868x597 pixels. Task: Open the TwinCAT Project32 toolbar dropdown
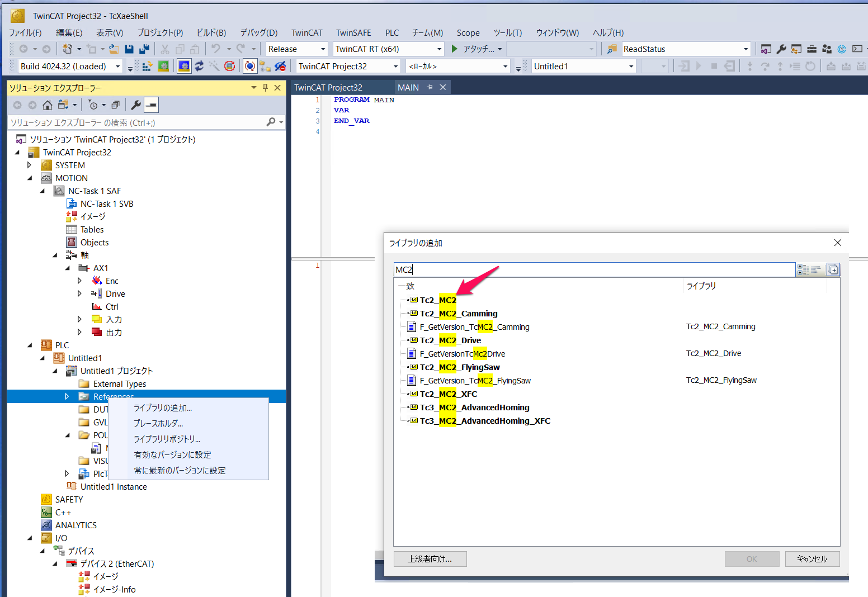395,67
